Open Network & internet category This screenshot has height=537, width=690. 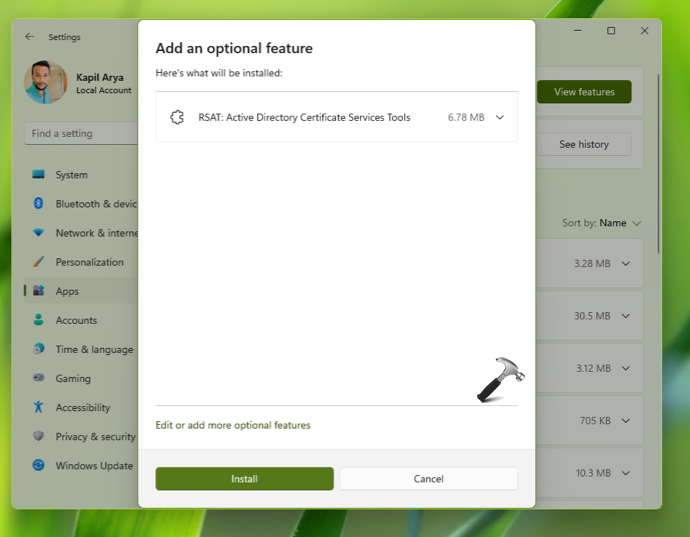81,233
